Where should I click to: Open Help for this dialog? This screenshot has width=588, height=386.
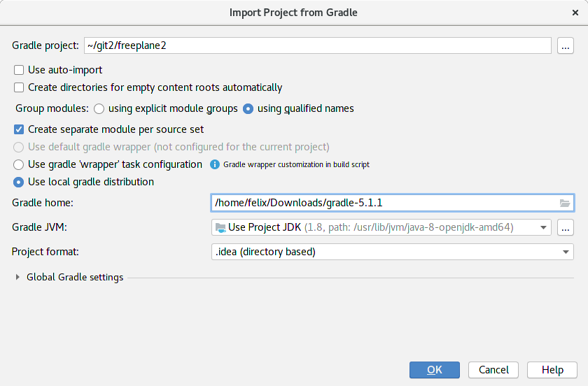coord(552,370)
